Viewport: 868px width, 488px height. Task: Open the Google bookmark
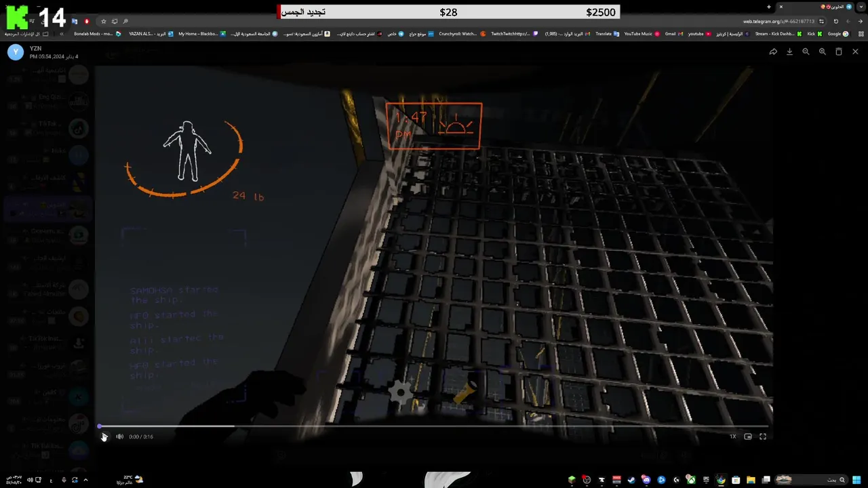838,33
